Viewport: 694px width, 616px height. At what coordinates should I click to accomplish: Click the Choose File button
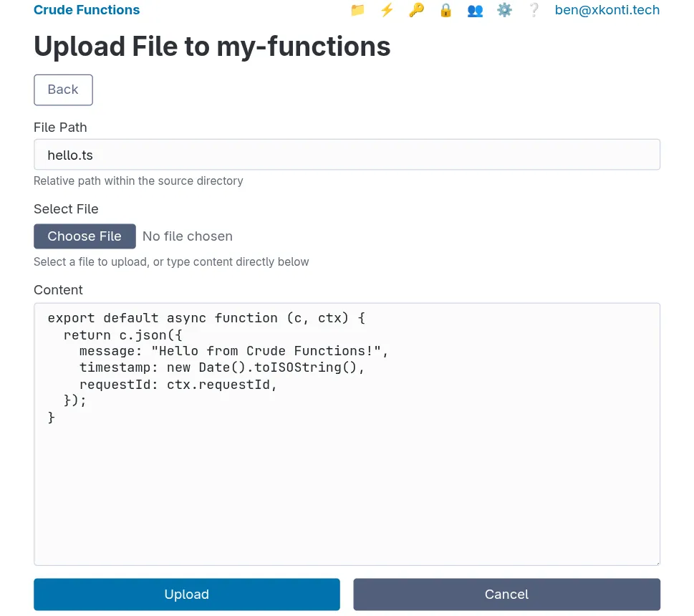coord(85,236)
